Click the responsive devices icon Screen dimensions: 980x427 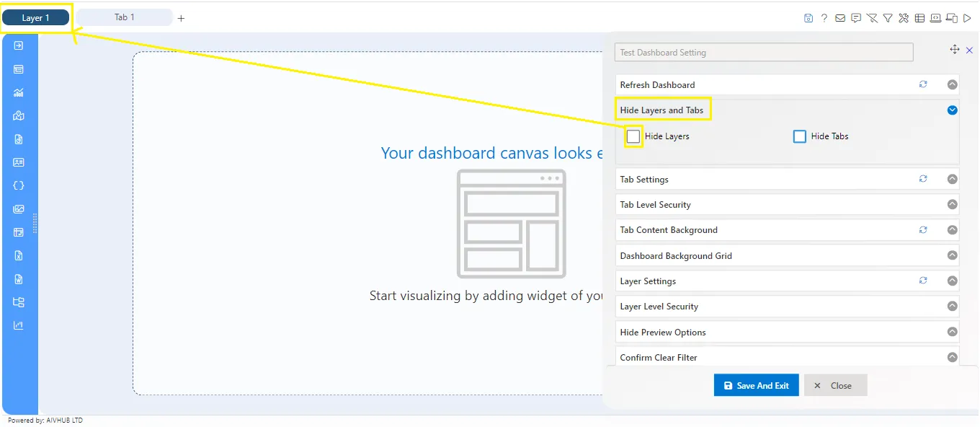pyautogui.click(x=952, y=18)
